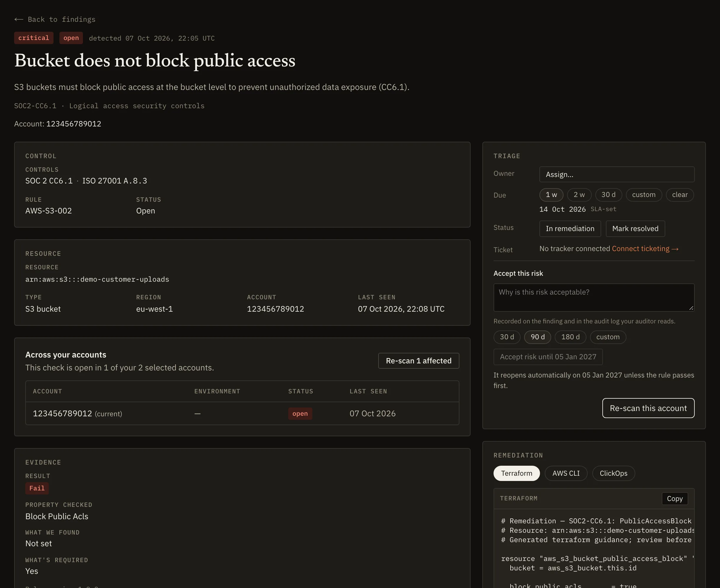Screen dimensions: 720x588
Task: Focus the risk acceptance reason textarea
Action: click(x=594, y=298)
